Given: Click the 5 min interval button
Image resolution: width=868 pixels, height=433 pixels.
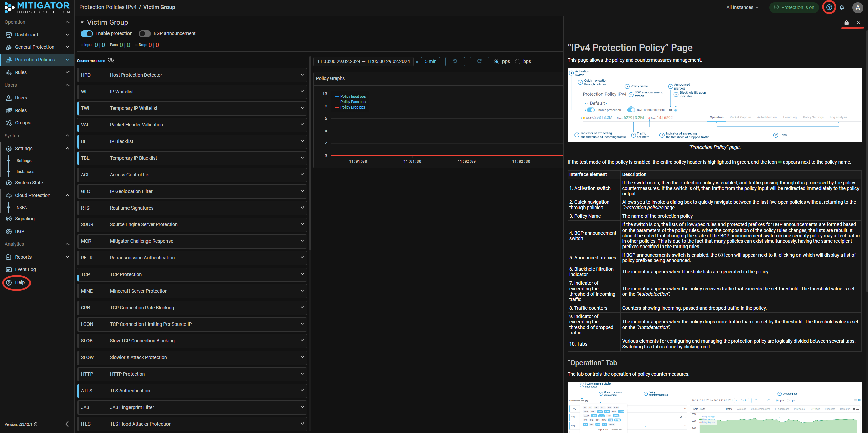Looking at the screenshot, I should (x=430, y=61).
